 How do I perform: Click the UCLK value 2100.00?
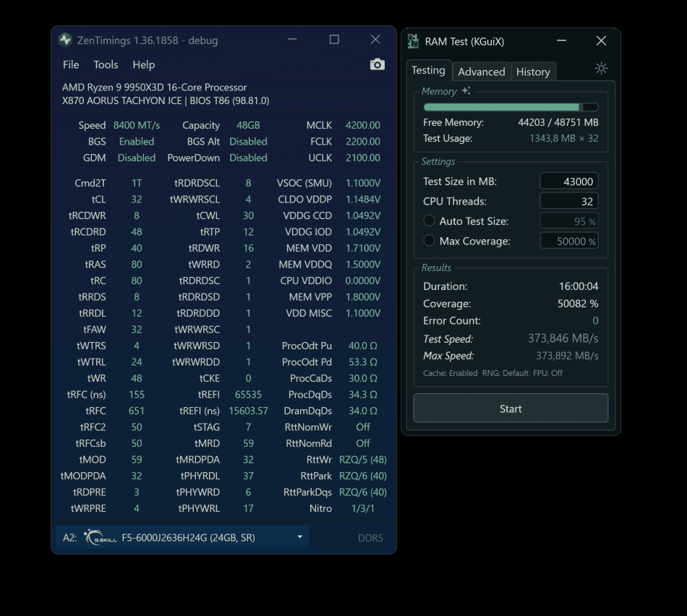[x=363, y=158]
